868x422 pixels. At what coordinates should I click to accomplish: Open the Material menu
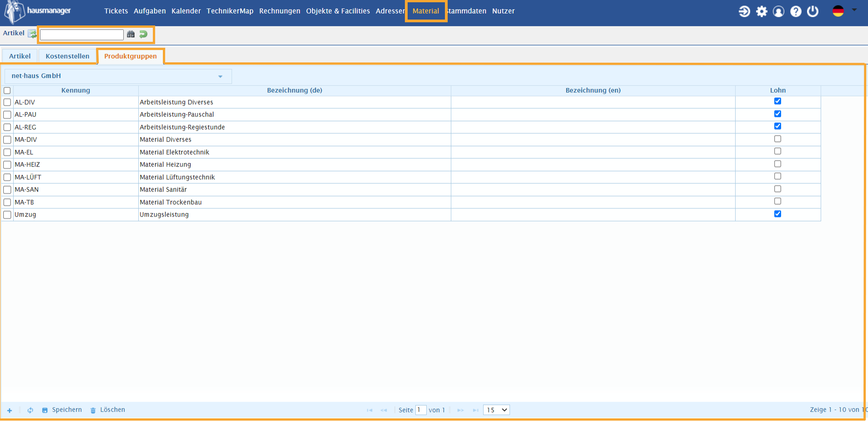point(426,11)
